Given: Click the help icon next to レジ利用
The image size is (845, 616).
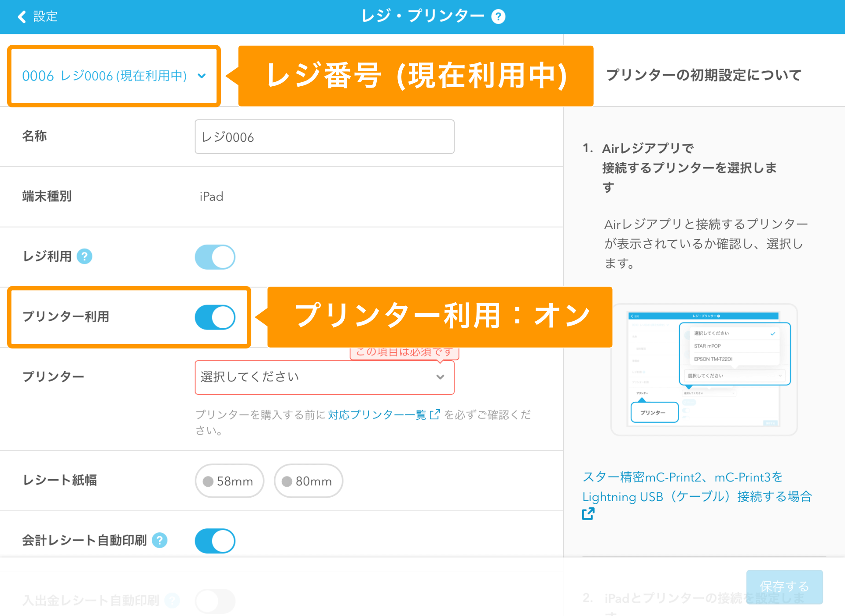Looking at the screenshot, I should (84, 257).
